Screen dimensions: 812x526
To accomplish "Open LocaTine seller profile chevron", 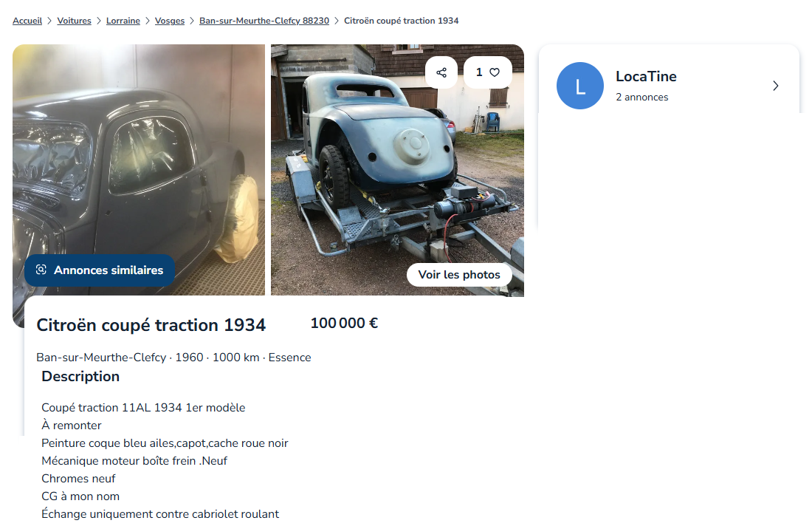I will (775, 86).
